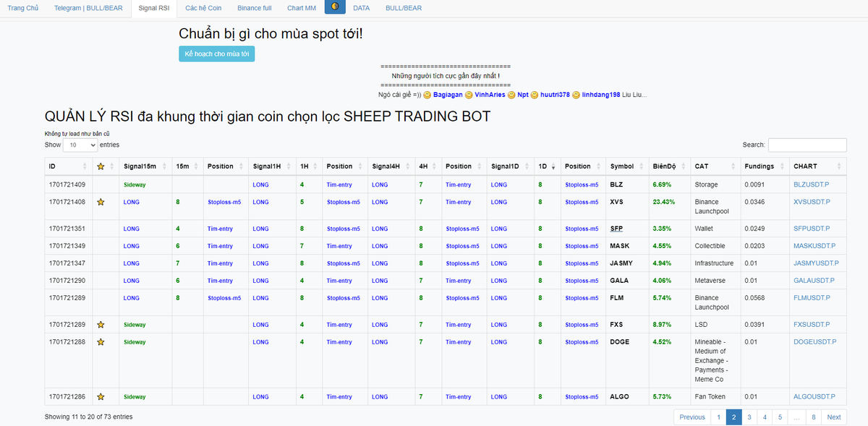Open the BULL/BEAR tab
This screenshot has height=426, width=868.
click(404, 8)
